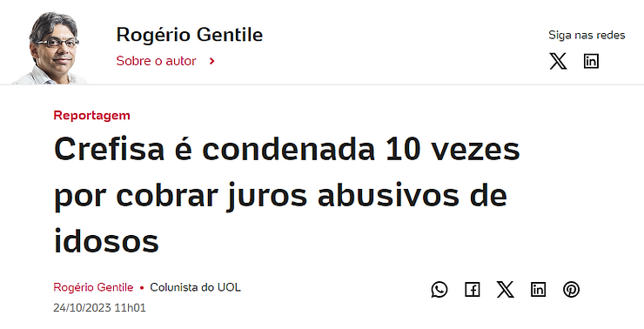This screenshot has height=329, width=644.
Task: Click the red Rogério Gentile byline link
Action: tap(93, 287)
